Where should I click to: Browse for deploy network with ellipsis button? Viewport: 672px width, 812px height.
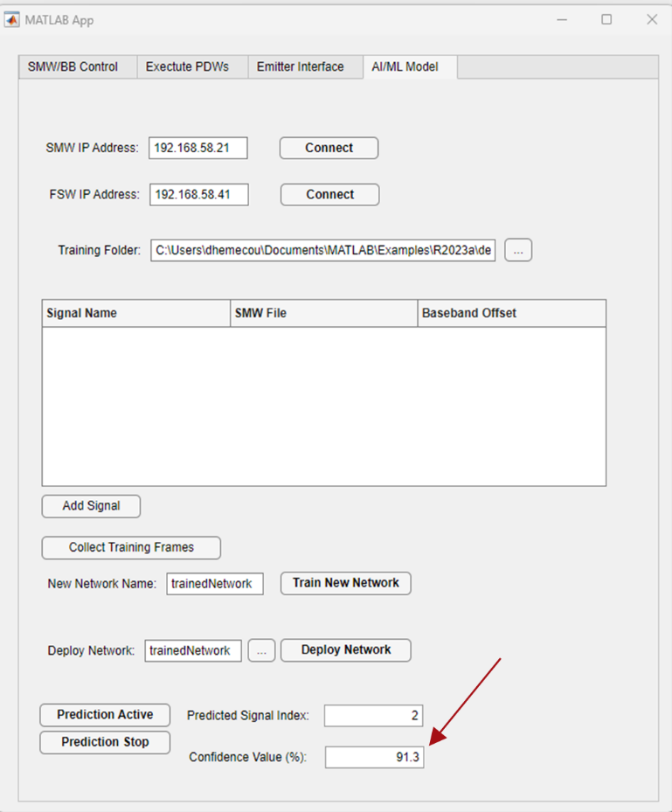coord(261,651)
